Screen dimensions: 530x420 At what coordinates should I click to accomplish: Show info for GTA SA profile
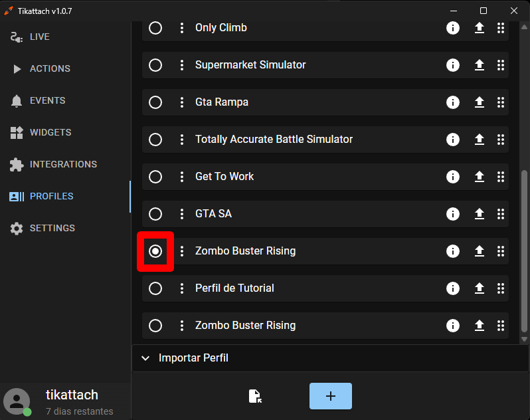click(x=452, y=214)
